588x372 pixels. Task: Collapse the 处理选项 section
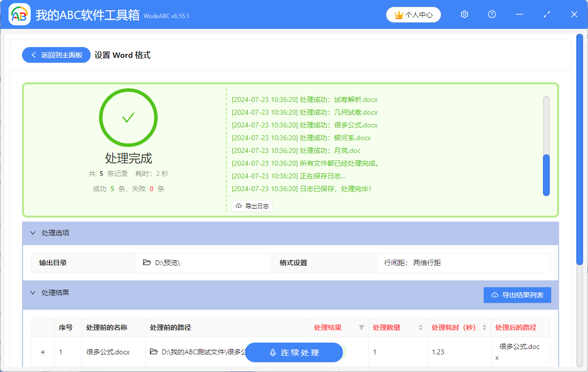pos(33,233)
